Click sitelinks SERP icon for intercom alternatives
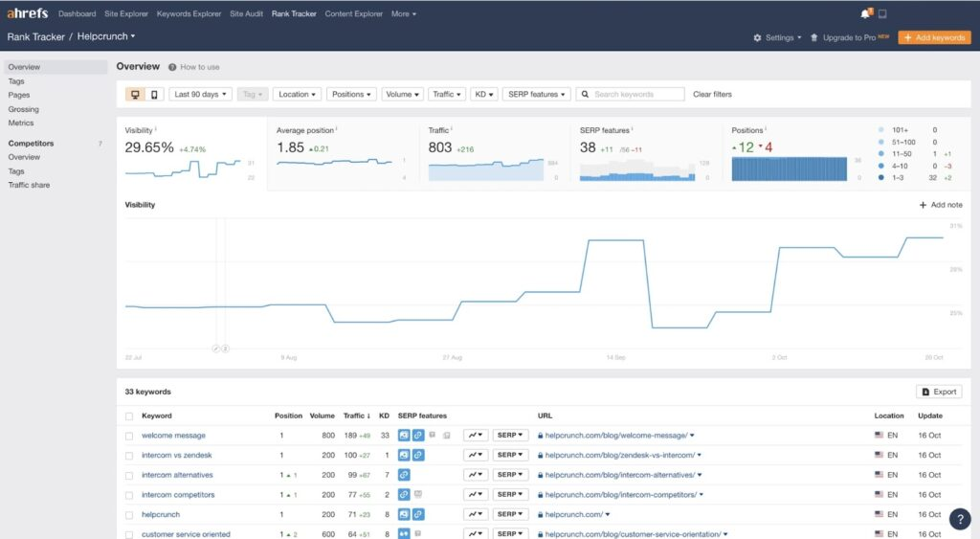 (404, 475)
